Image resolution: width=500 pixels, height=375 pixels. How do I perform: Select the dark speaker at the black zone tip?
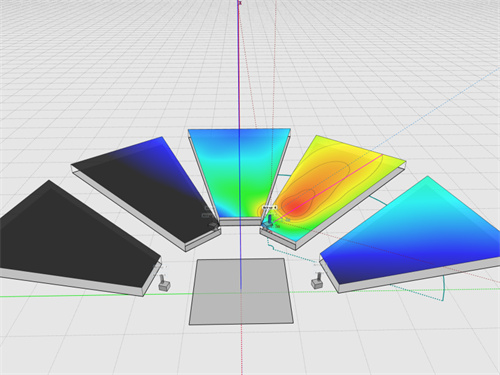pos(213,226)
